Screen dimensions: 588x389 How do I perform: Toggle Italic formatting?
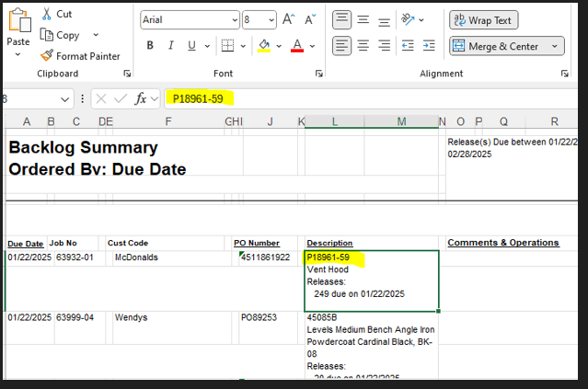coord(171,46)
